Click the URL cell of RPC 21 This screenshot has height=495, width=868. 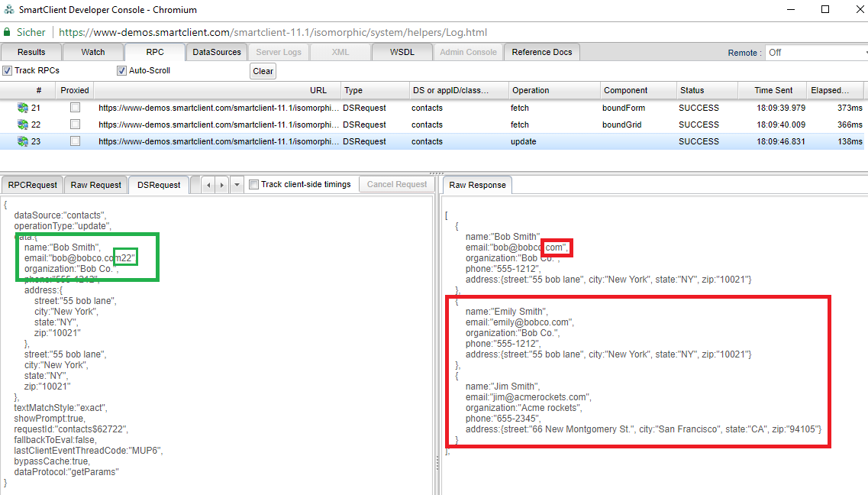[x=218, y=108]
